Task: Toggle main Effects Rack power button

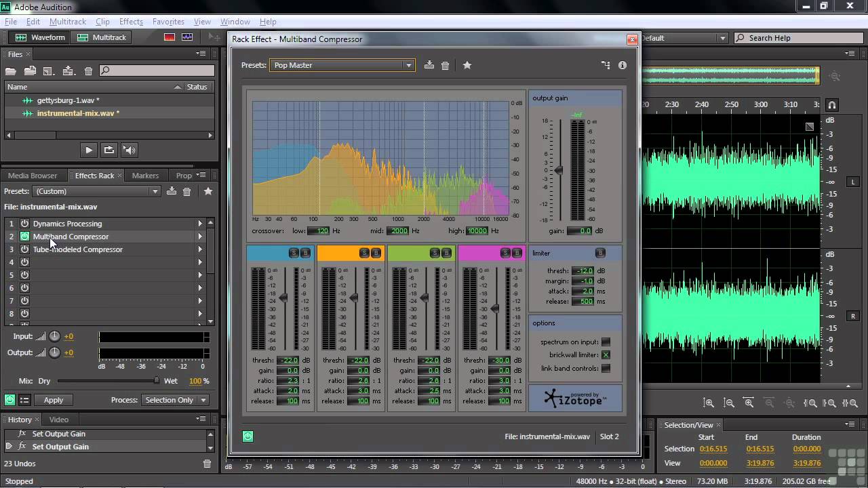Action: pyautogui.click(x=9, y=400)
